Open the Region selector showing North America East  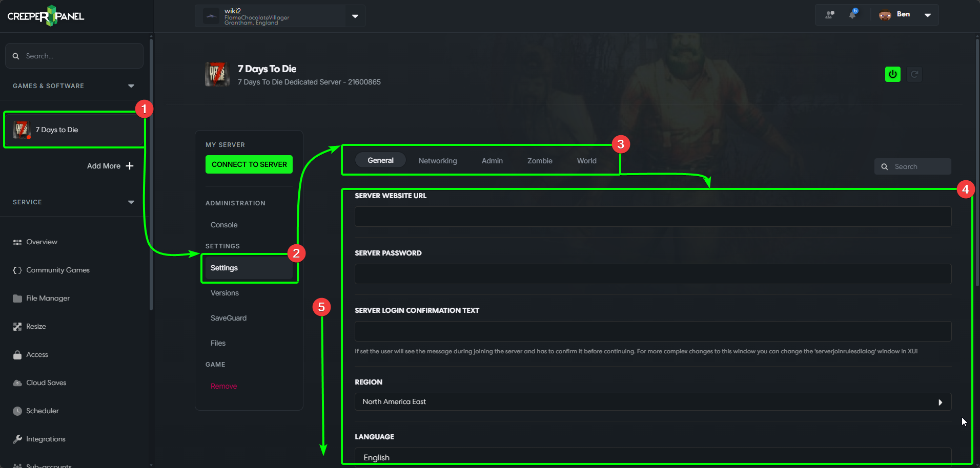click(652, 401)
